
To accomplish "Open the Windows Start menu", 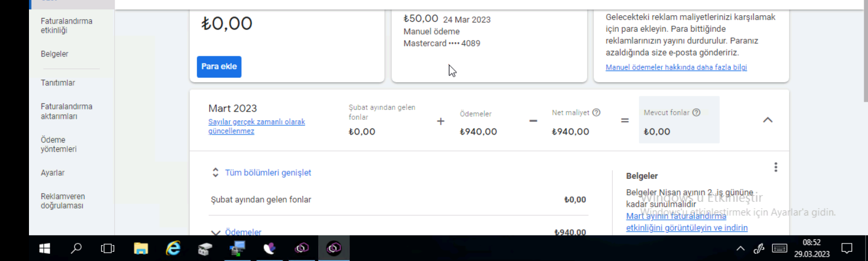I will pos(45,248).
